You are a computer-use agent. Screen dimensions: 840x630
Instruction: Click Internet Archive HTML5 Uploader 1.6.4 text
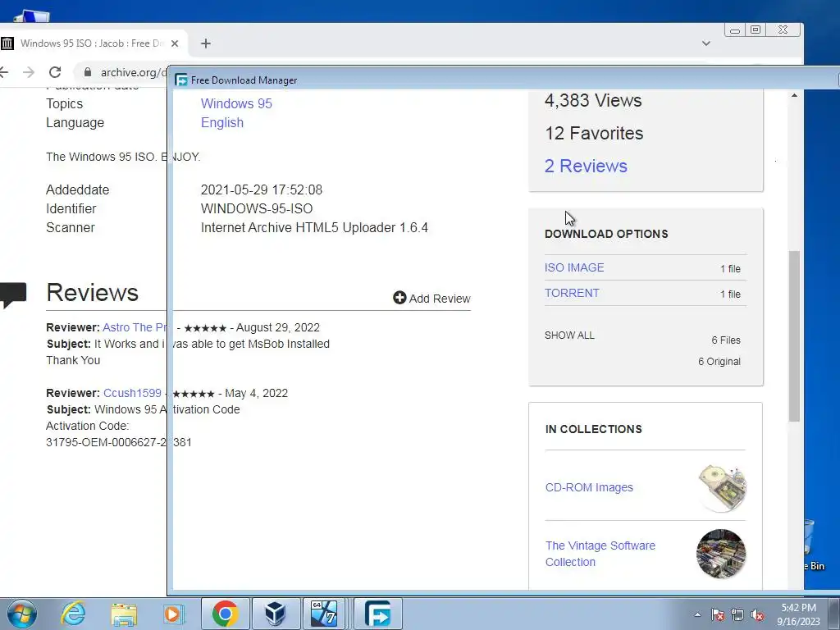314,228
